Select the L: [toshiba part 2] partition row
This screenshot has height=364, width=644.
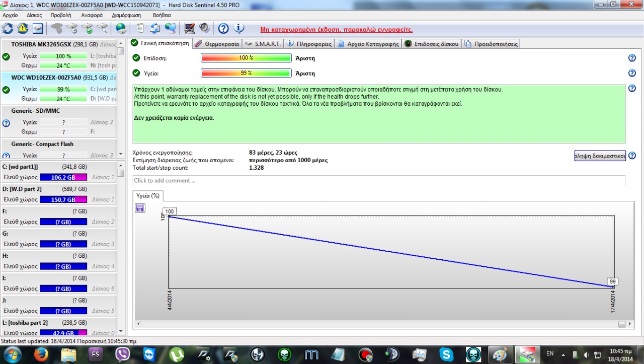[x=58, y=327]
